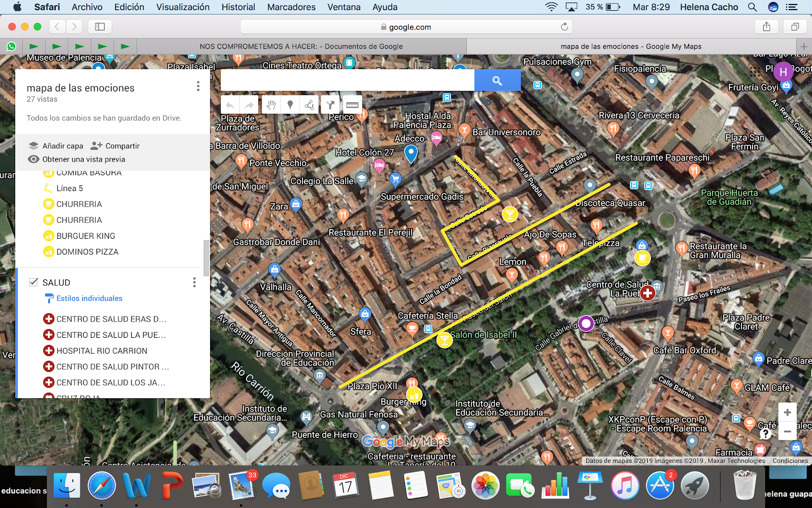Click the map title mapa de las emociones
This screenshot has height=508, width=812.
click(81, 88)
